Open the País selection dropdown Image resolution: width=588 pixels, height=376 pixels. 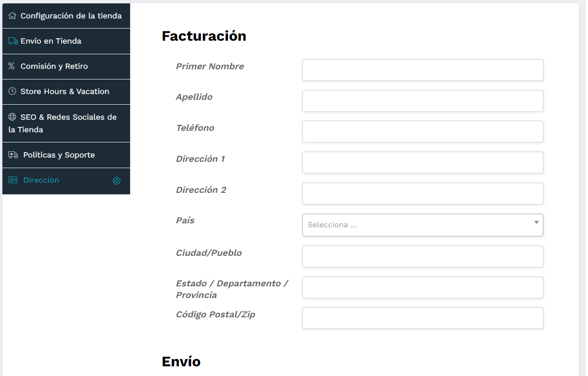click(x=422, y=225)
